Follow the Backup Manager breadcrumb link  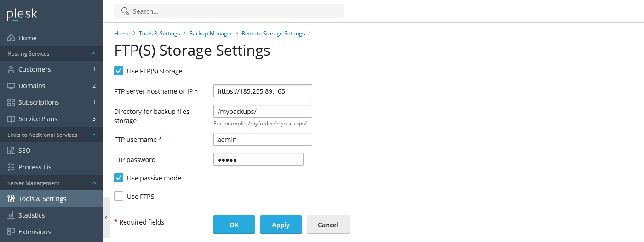(211, 34)
